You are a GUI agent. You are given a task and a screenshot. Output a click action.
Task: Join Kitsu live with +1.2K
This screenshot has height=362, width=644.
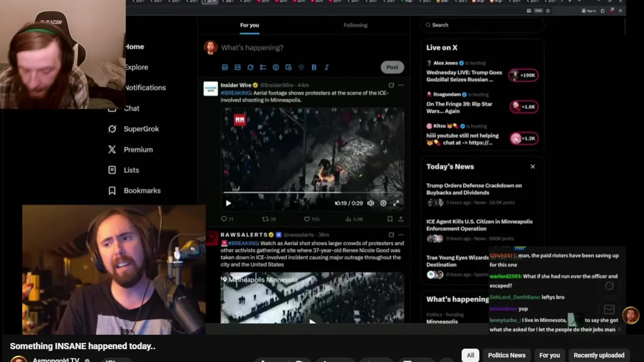pyautogui.click(x=524, y=138)
